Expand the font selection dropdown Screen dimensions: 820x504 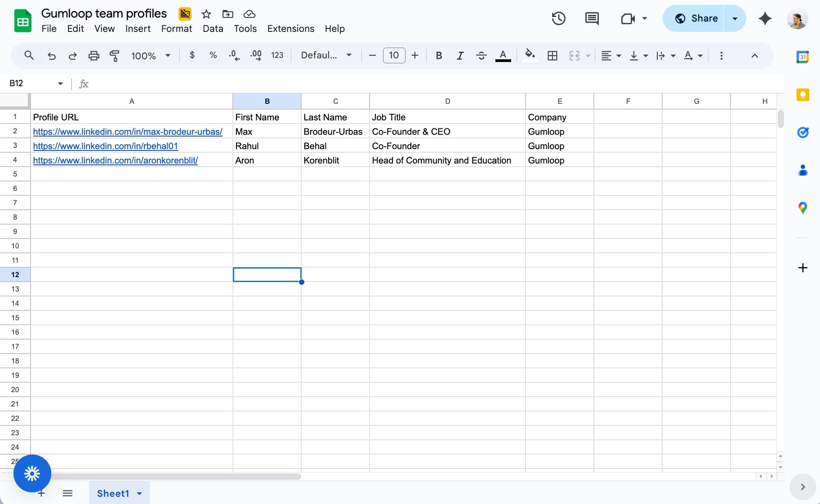(349, 56)
